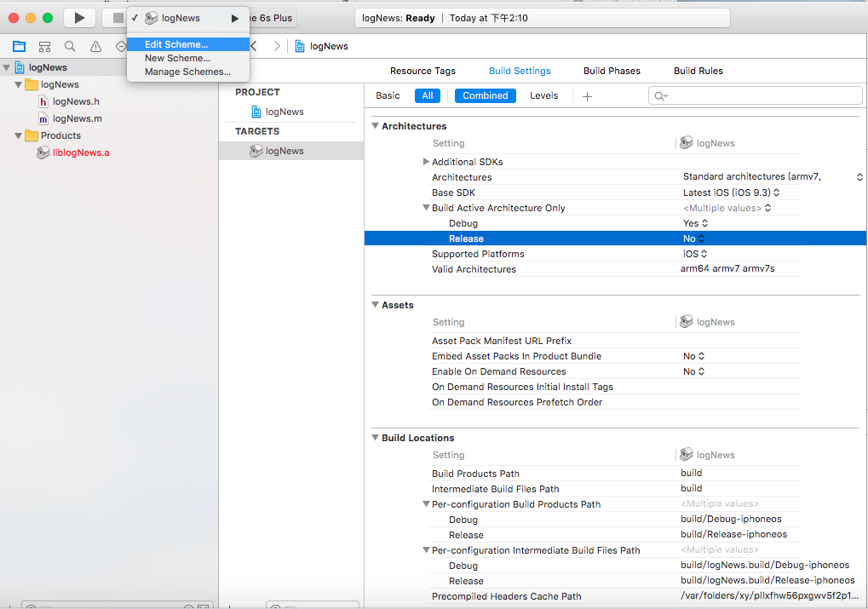This screenshot has height=609, width=868.
Task: Open Supported Platforms iOS dropdown
Action: 695,254
